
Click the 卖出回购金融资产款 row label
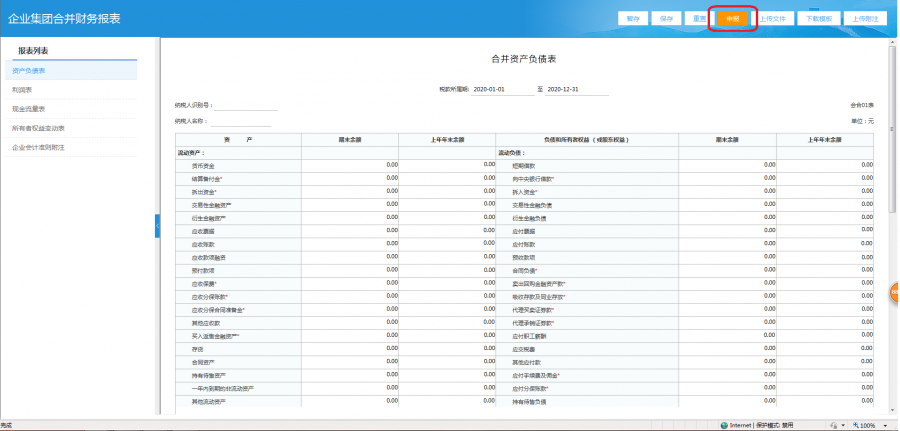538,284
